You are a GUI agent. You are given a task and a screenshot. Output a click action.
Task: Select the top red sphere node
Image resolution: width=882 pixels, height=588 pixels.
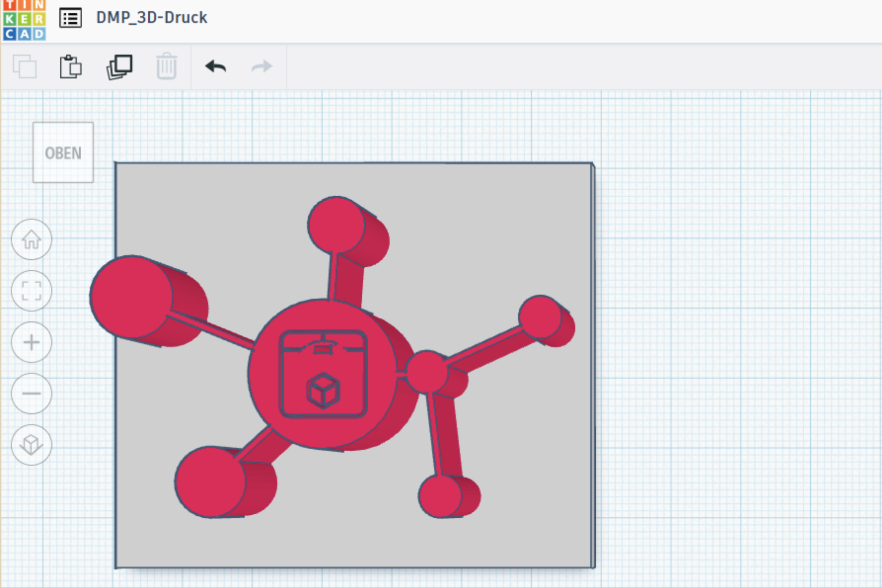336,225
